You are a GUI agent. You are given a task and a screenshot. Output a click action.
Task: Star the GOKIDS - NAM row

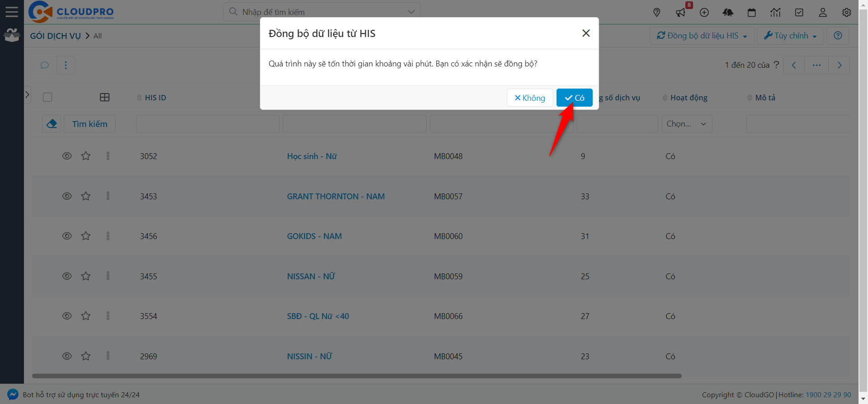(x=86, y=236)
